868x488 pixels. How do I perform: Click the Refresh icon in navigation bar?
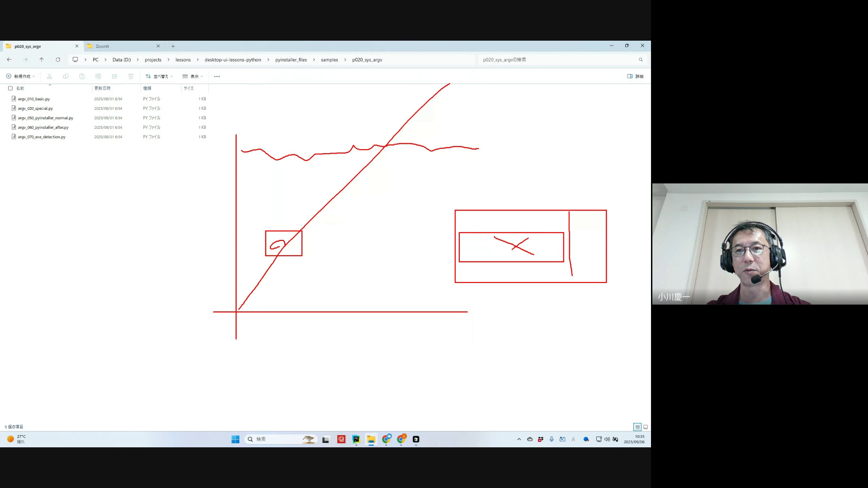coord(58,60)
